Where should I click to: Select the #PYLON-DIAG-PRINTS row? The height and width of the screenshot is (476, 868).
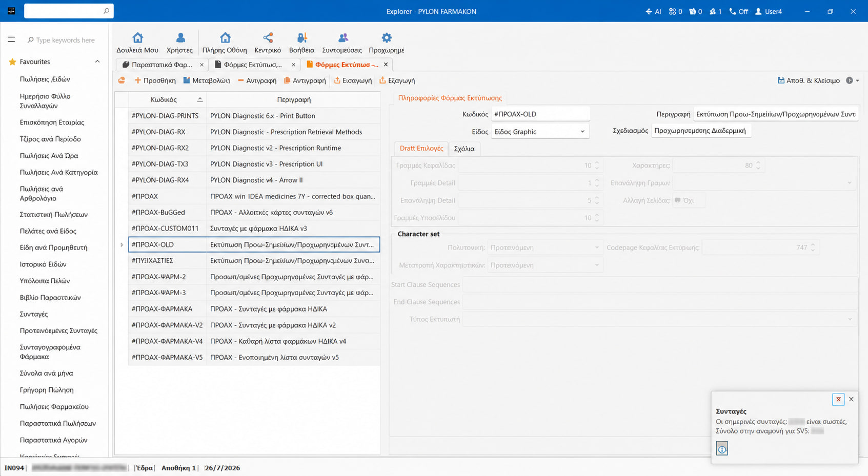point(254,116)
